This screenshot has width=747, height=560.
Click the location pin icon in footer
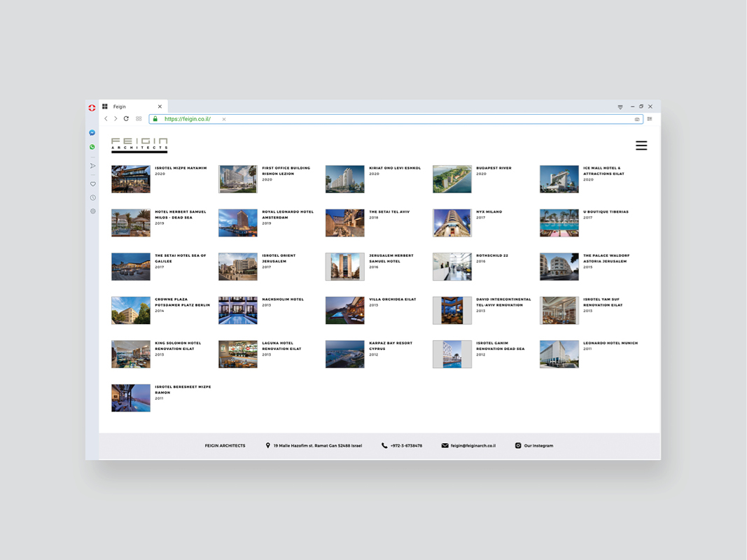267,446
